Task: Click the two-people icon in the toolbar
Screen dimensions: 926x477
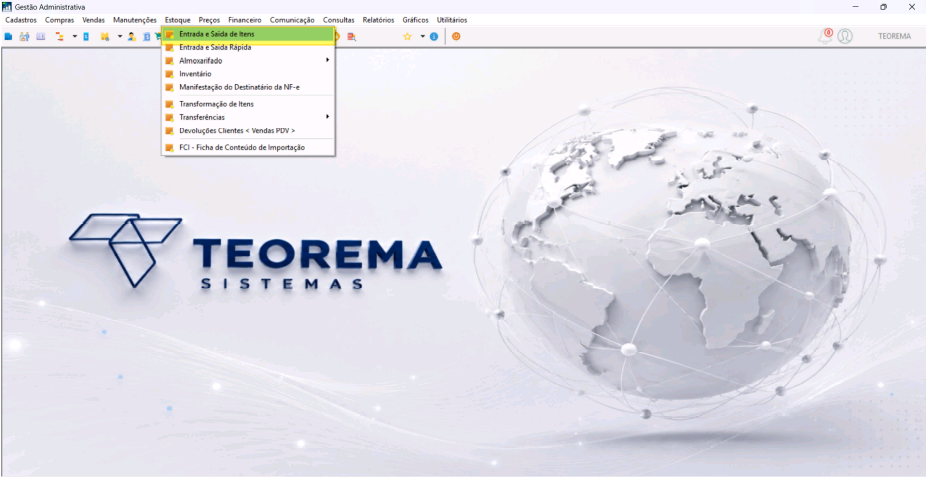Action: point(24,37)
